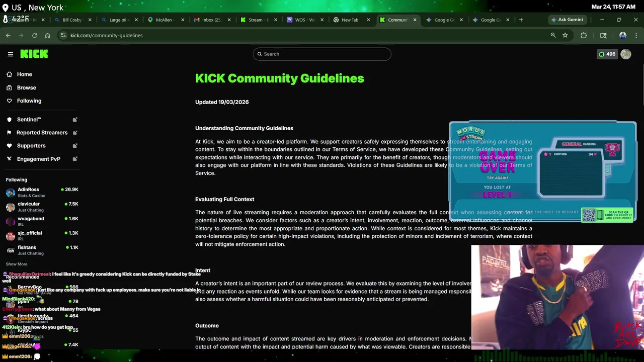Viewport: 644px width, 362px height.
Task: Open the Chrome profile avatar
Action: tap(623, 35)
